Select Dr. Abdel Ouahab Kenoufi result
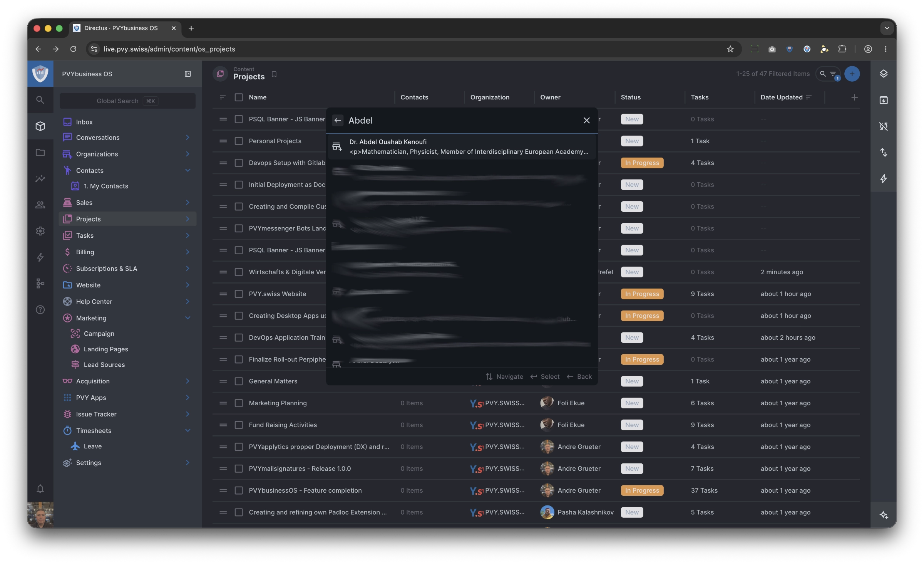 [461, 147]
